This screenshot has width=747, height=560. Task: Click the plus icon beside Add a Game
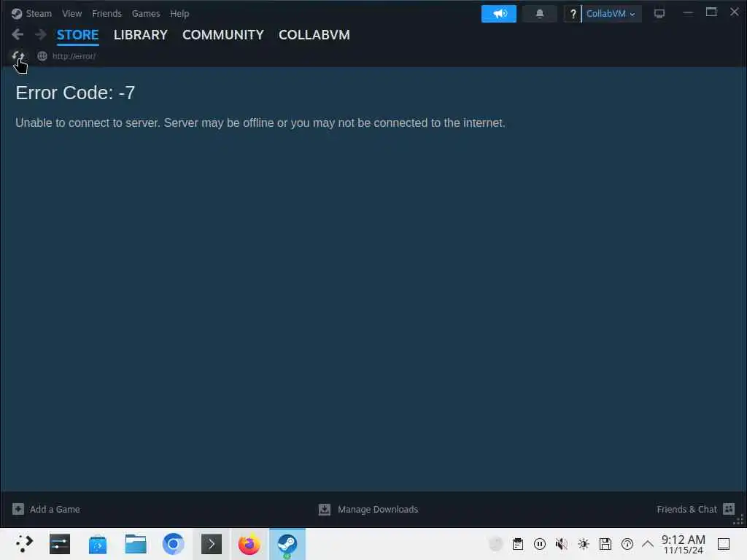coord(18,509)
